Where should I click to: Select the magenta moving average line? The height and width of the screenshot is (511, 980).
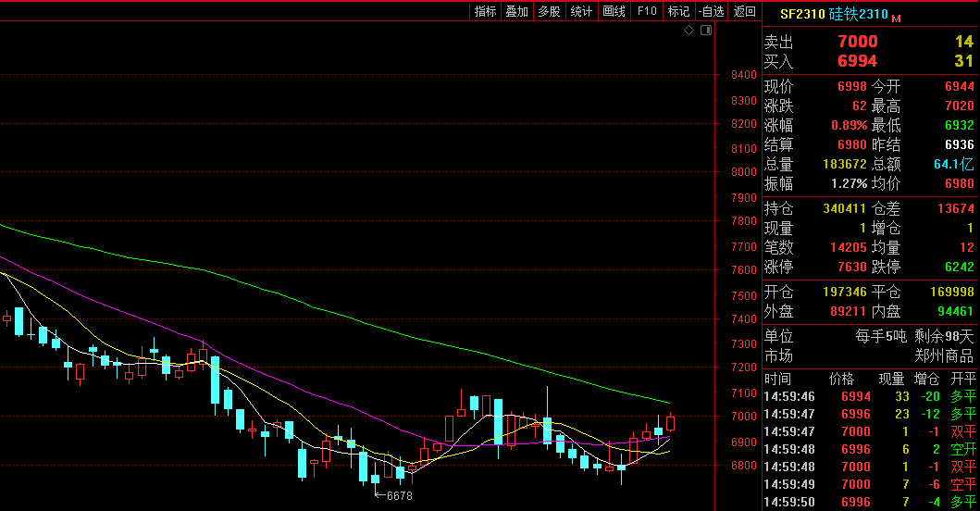click(278, 378)
